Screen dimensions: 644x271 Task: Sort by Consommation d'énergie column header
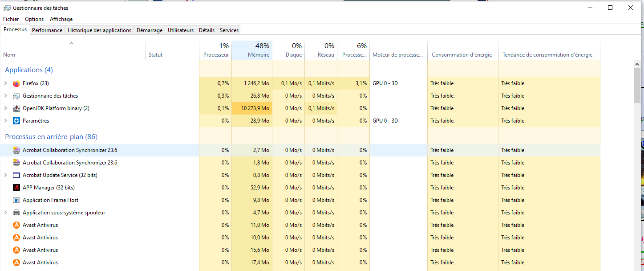point(463,51)
